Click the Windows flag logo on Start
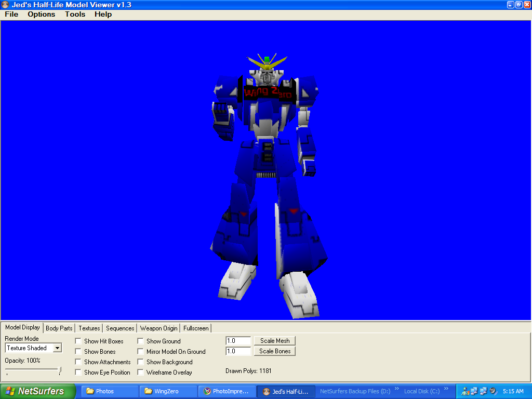This screenshot has height=399, width=532. (10, 391)
